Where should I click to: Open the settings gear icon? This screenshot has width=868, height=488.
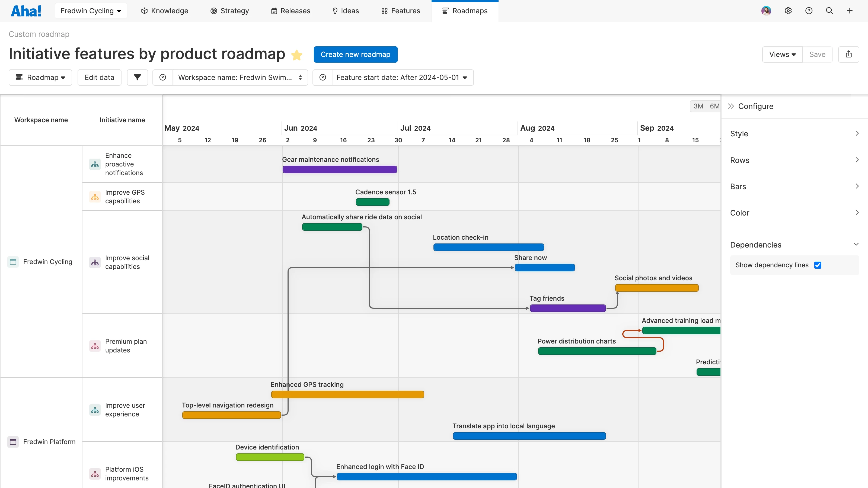[x=788, y=11]
